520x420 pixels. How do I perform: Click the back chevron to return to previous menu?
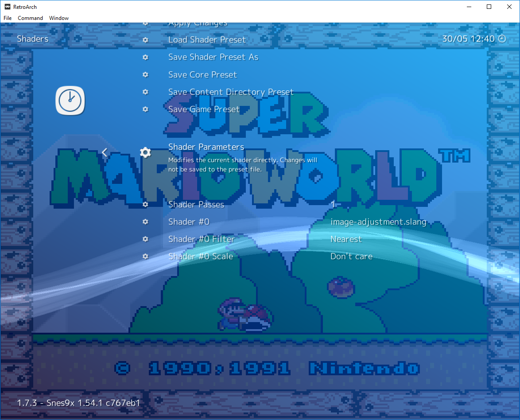click(104, 152)
